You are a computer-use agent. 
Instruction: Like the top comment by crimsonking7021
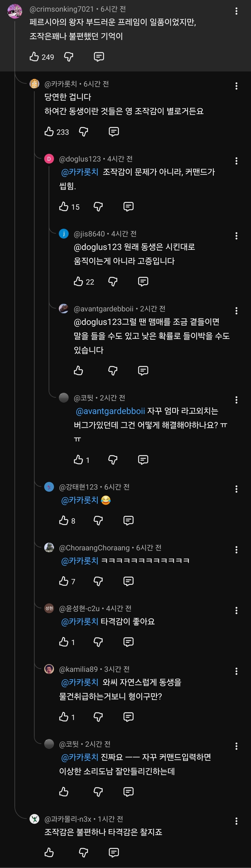coord(34,57)
